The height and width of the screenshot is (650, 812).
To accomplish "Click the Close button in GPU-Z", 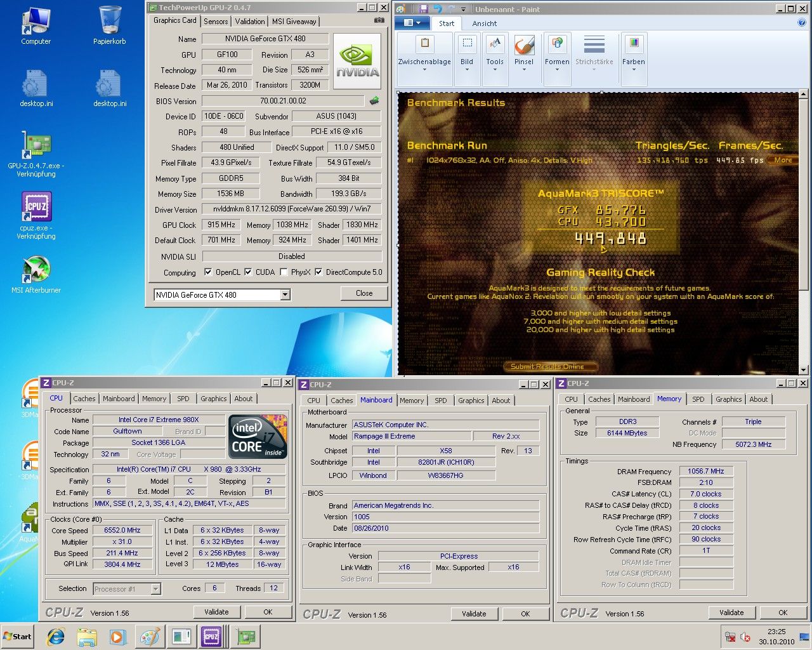I will (x=364, y=293).
